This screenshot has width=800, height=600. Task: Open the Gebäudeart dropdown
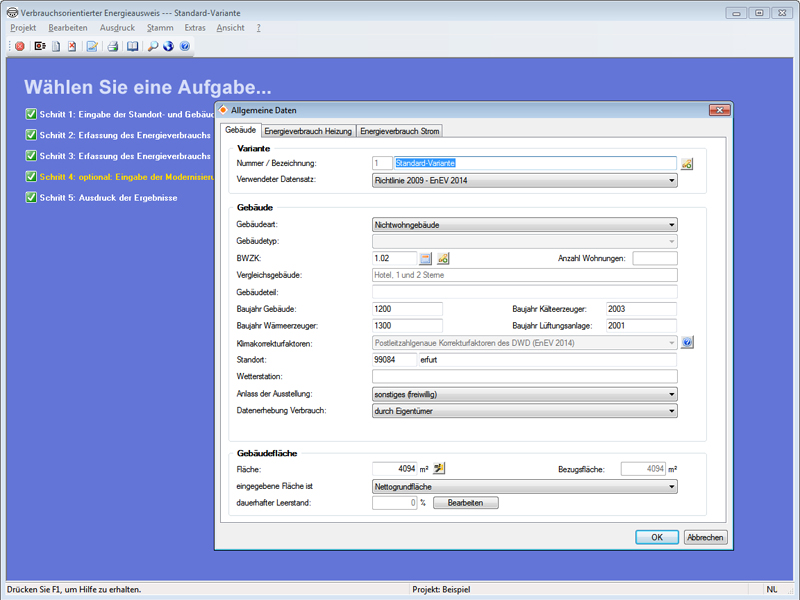pyautogui.click(x=524, y=225)
